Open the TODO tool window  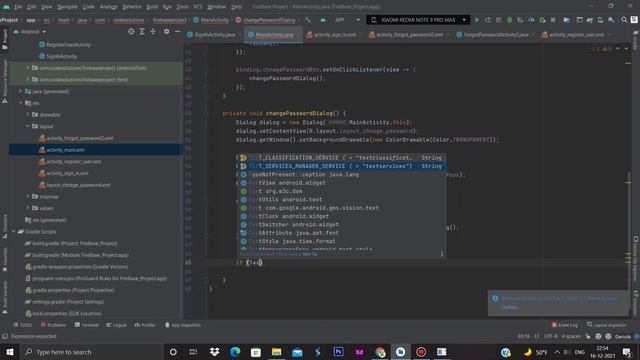(22, 325)
